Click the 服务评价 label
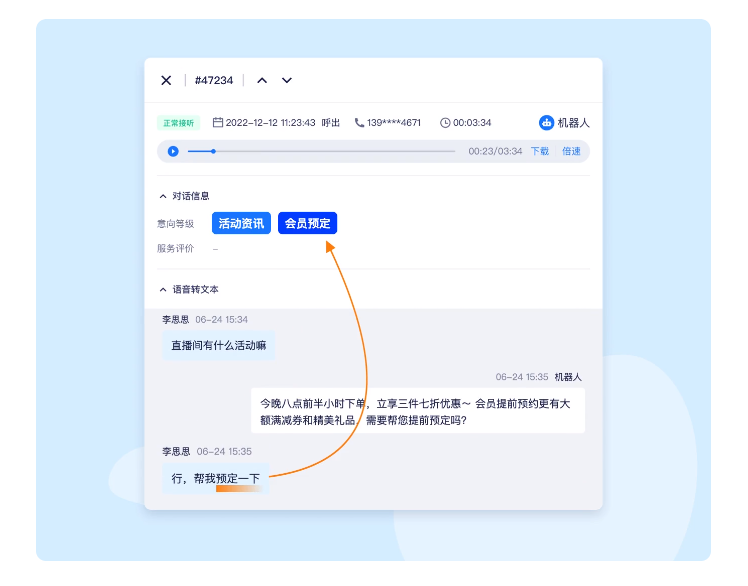Image resolution: width=748 pixels, height=586 pixels. tap(176, 248)
